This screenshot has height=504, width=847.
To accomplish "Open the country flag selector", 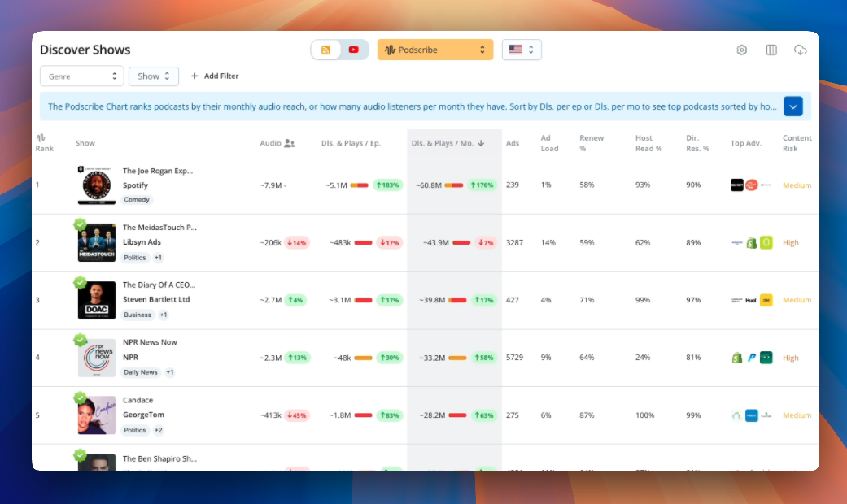I will click(521, 50).
